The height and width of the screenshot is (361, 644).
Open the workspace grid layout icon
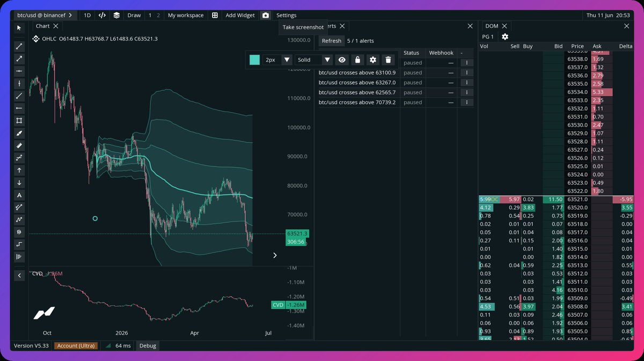tap(215, 15)
